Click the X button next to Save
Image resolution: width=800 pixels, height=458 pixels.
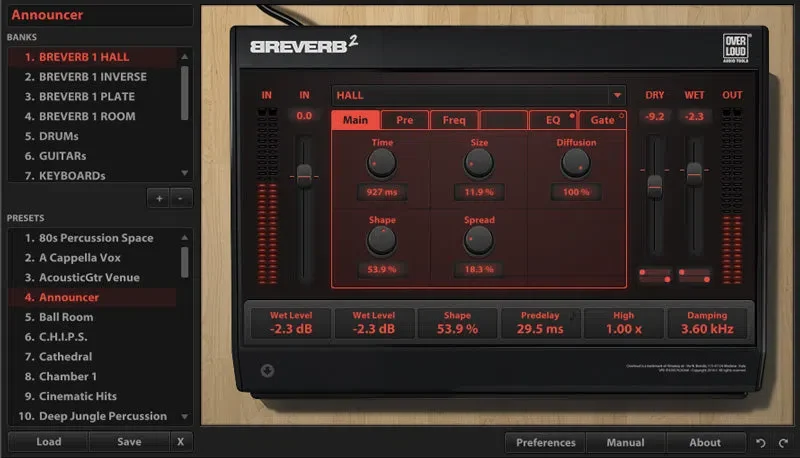[x=181, y=442]
